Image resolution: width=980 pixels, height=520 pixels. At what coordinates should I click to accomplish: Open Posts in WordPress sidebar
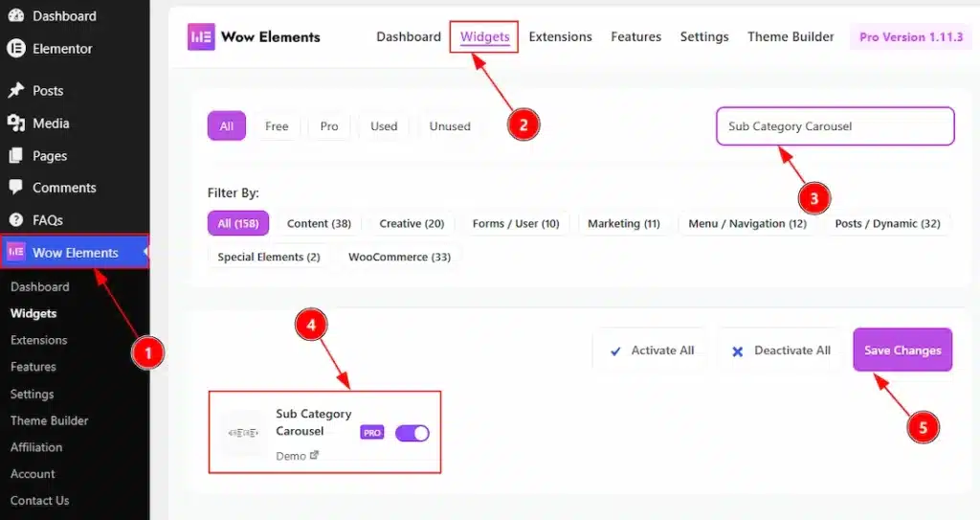[x=48, y=90]
